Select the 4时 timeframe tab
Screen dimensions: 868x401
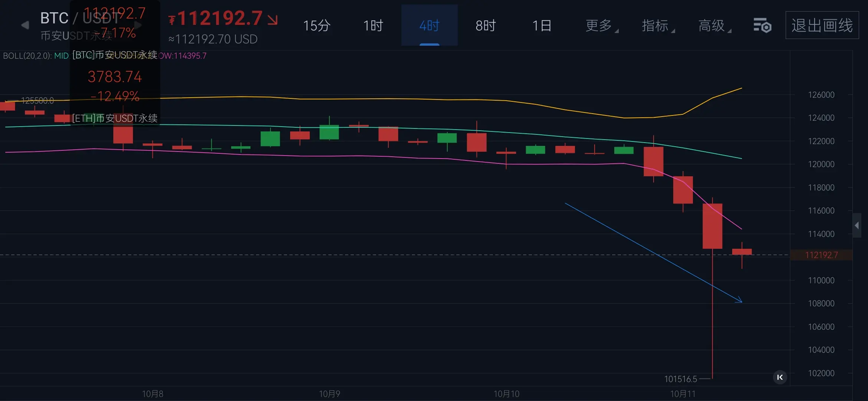click(x=429, y=26)
